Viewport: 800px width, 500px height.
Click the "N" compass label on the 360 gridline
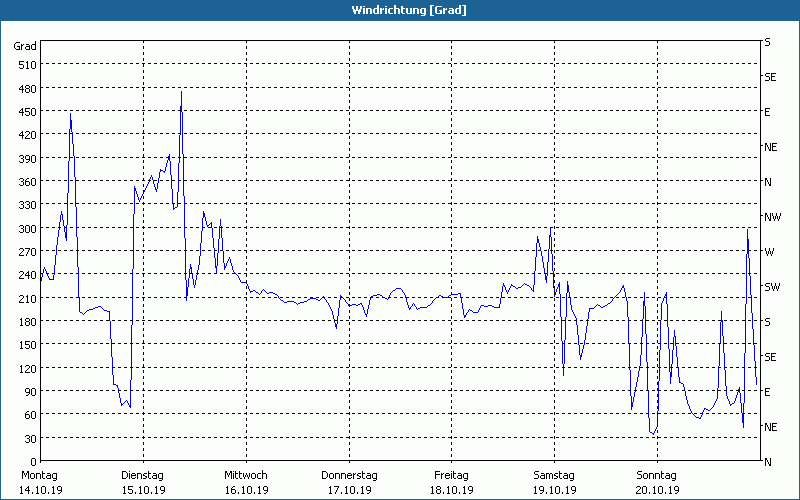point(768,182)
